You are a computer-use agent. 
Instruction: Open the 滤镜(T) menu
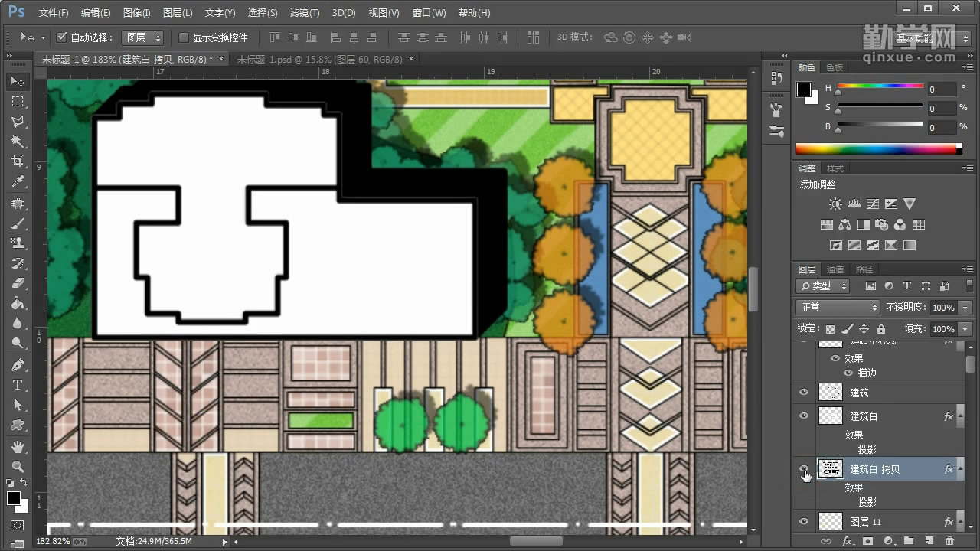click(x=305, y=13)
